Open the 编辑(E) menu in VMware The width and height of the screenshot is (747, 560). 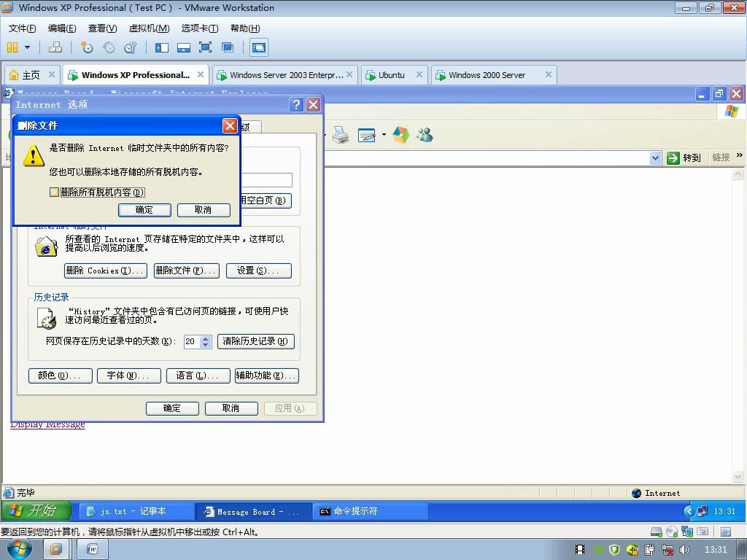pos(62,28)
